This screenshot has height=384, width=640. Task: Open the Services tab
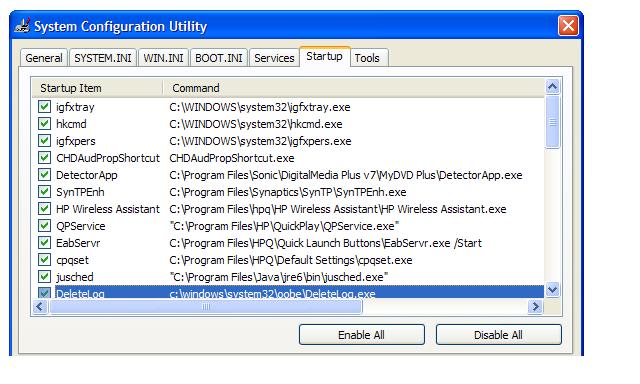274,58
